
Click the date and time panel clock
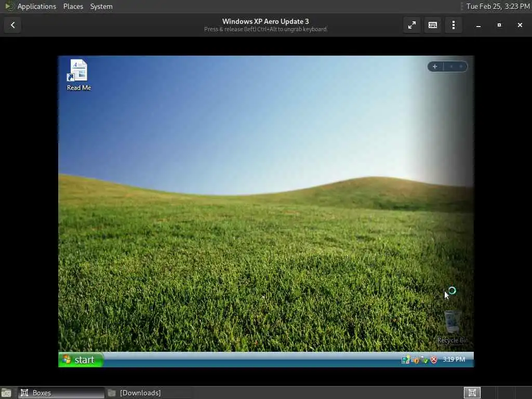click(498, 6)
